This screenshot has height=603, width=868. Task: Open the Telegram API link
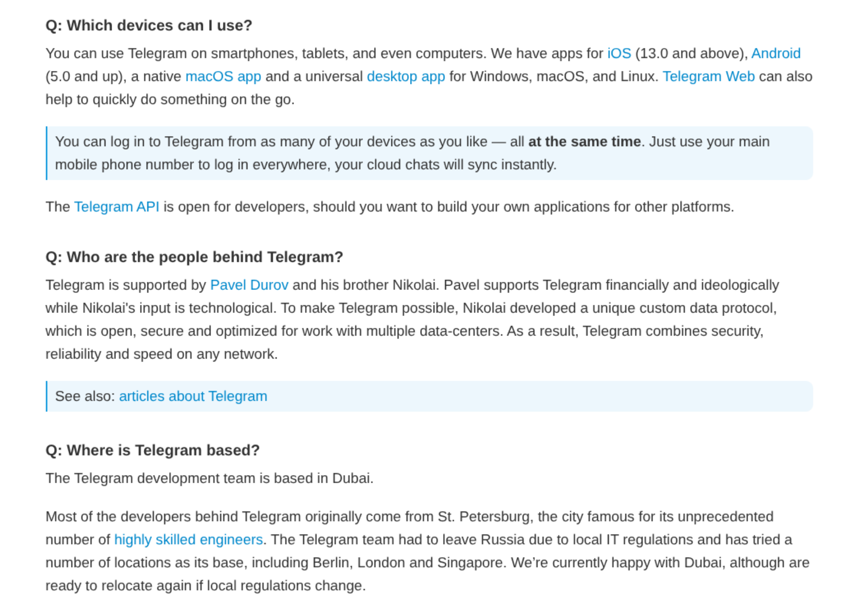point(117,207)
